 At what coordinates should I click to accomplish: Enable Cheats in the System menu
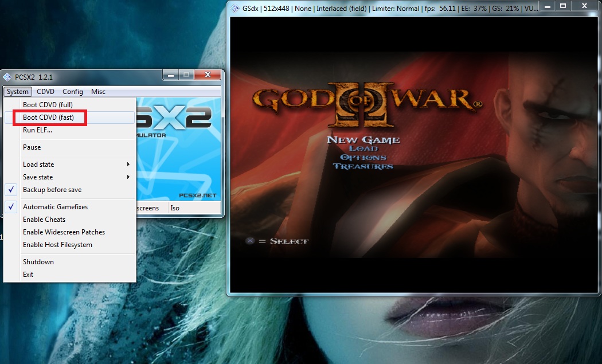(x=44, y=220)
